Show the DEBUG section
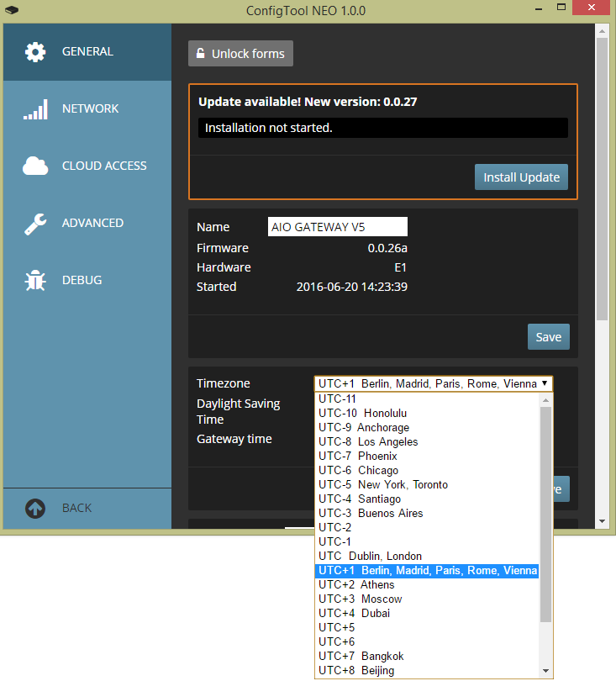The image size is (616, 681). point(87,280)
